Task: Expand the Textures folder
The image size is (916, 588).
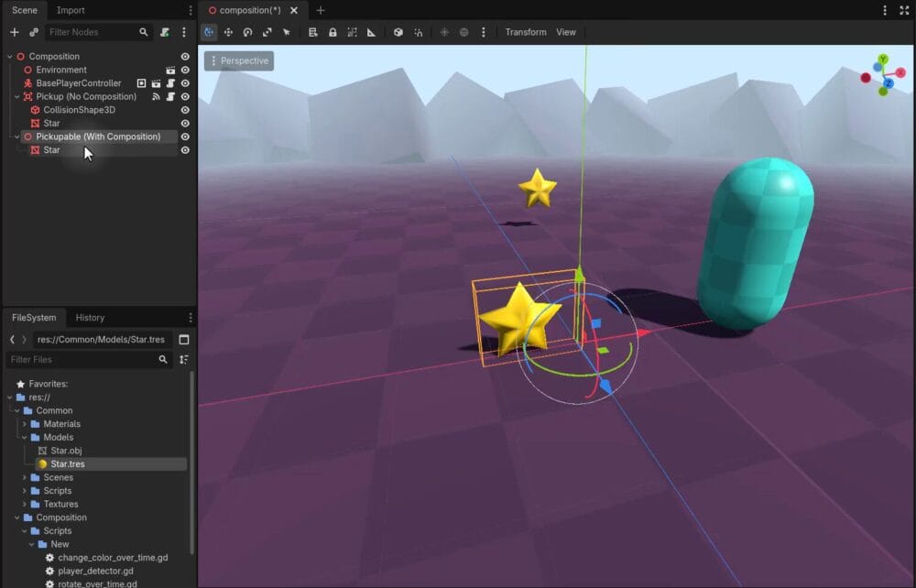Action: (x=25, y=504)
